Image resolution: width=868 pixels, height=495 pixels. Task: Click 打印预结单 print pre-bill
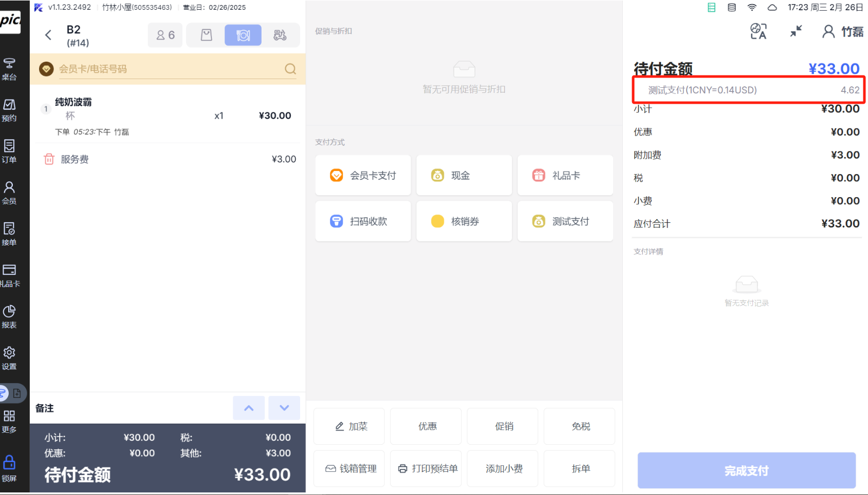[426, 468]
